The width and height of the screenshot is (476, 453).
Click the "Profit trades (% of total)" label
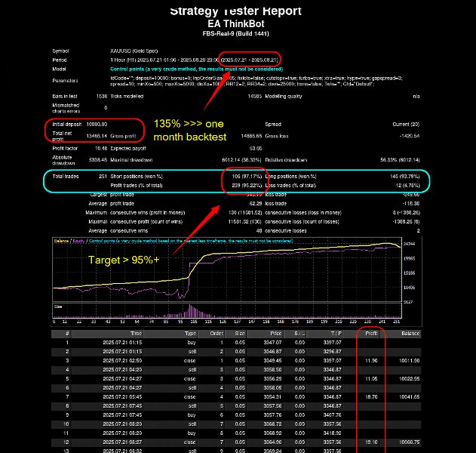pyautogui.click(x=137, y=186)
